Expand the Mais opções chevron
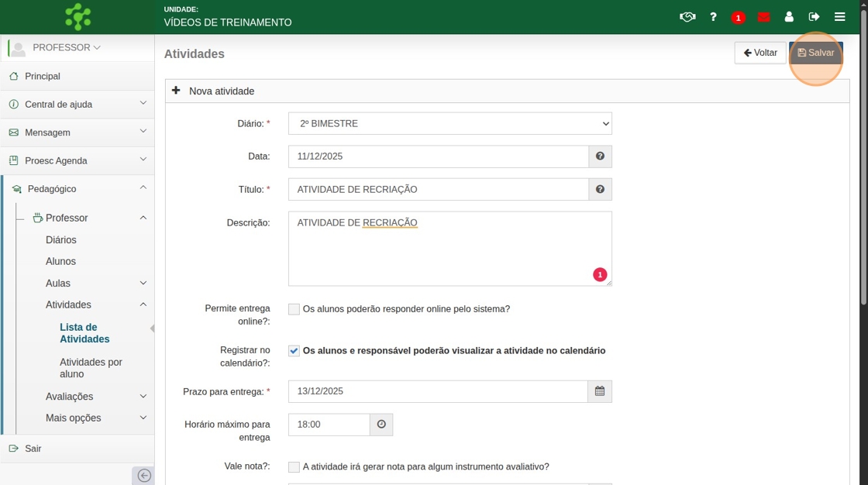868x485 pixels. click(x=143, y=418)
